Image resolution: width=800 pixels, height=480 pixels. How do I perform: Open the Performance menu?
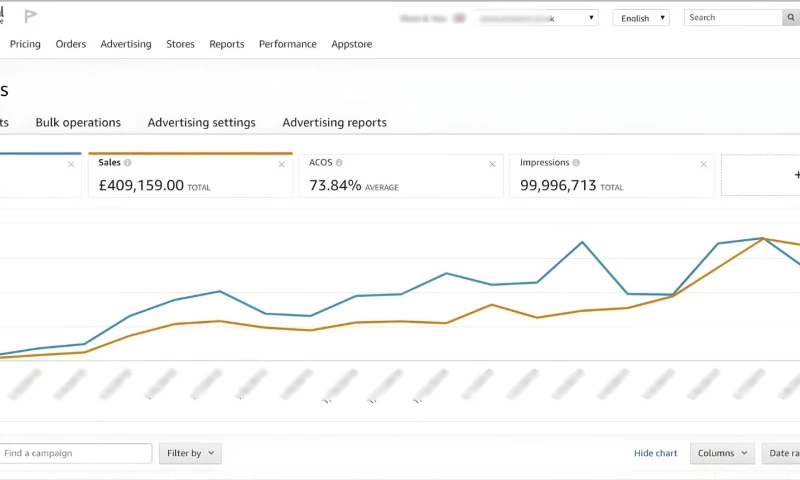click(287, 44)
